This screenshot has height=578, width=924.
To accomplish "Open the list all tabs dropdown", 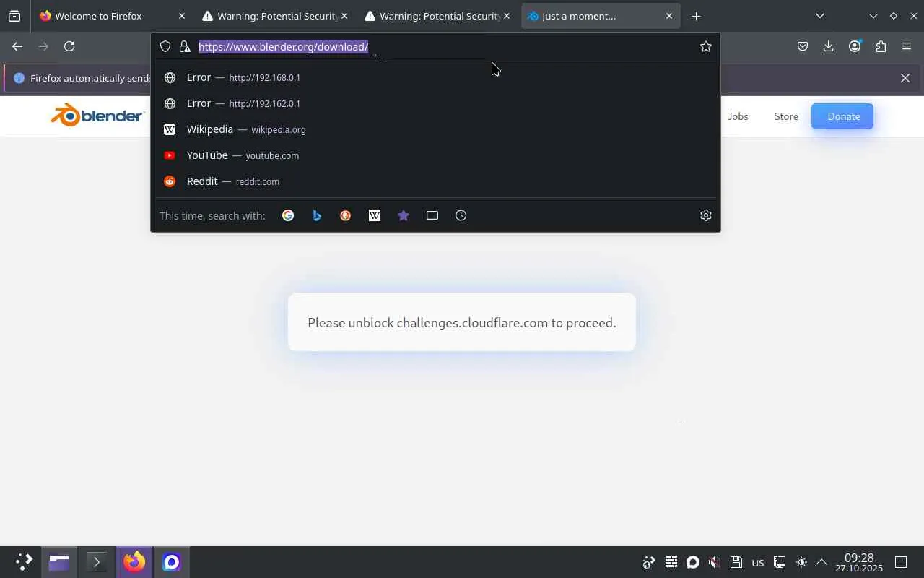I will [x=820, y=16].
